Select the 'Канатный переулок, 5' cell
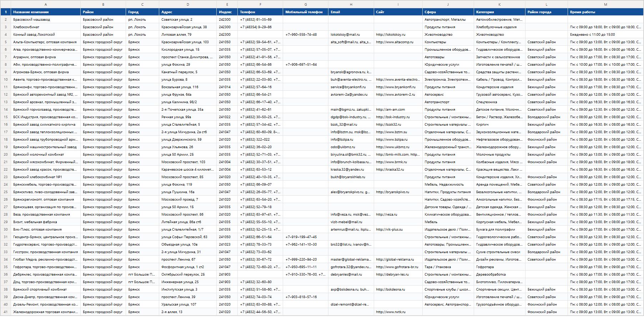The width and height of the screenshot is (644, 322). (x=188, y=72)
